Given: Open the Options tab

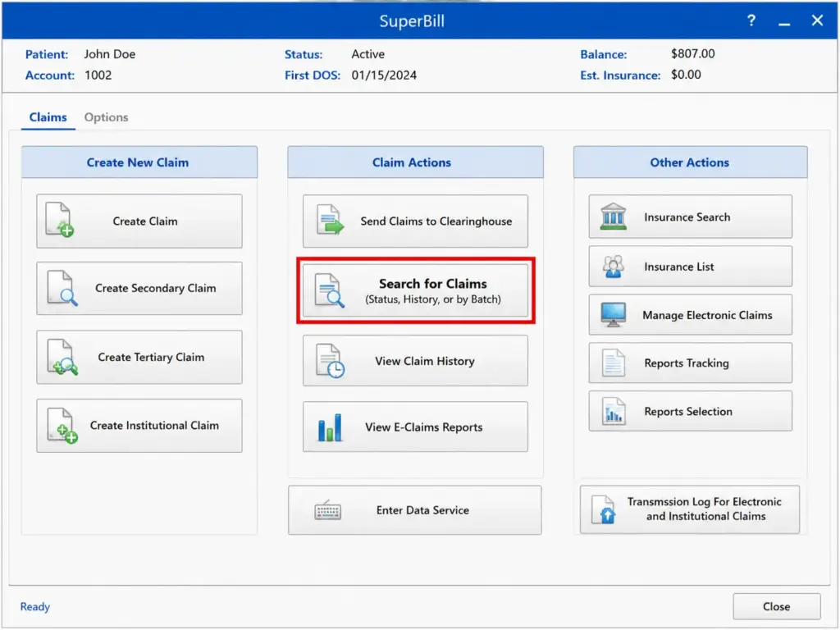Looking at the screenshot, I should [106, 117].
